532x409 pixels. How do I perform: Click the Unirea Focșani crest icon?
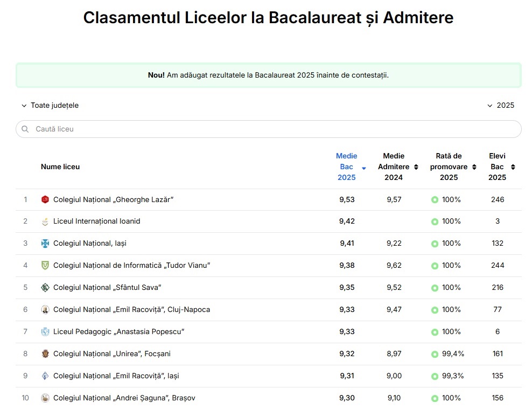click(45, 354)
